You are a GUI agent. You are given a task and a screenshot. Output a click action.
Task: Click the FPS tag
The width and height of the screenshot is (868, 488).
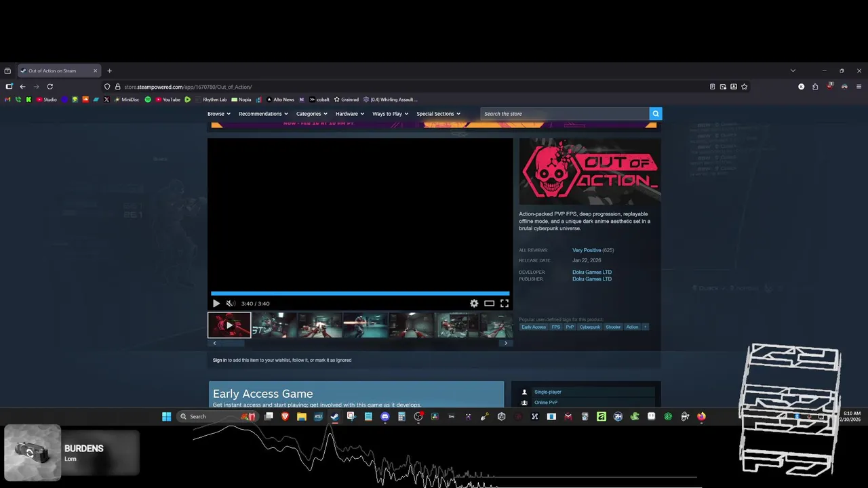point(556,327)
